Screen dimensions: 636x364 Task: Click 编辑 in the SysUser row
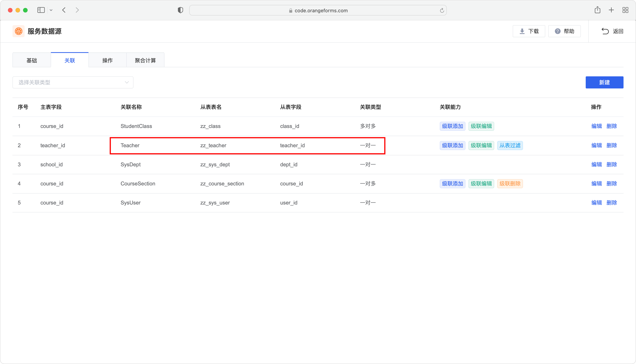(x=596, y=202)
